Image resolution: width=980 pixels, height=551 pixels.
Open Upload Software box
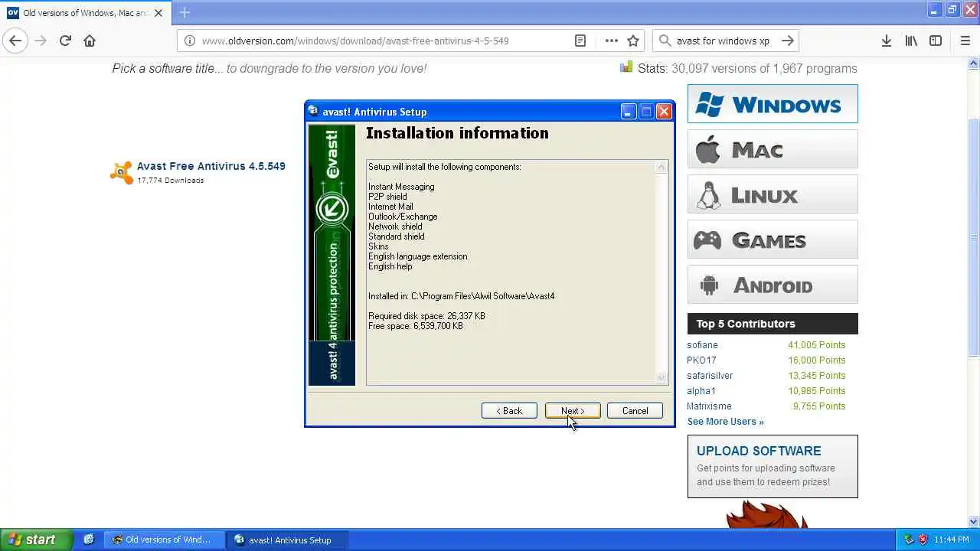click(x=773, y=466)
